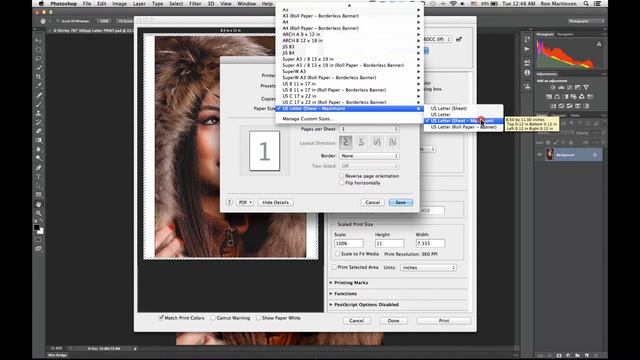This screenshot has height=360, width=640.
Task: Open the Units inches dropdown
Action: point(428,267)
